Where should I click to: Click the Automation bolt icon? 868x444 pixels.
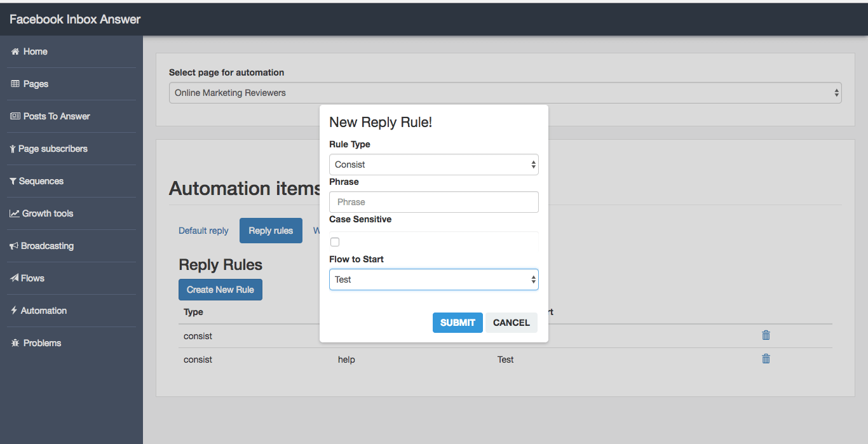click(14, 311)
